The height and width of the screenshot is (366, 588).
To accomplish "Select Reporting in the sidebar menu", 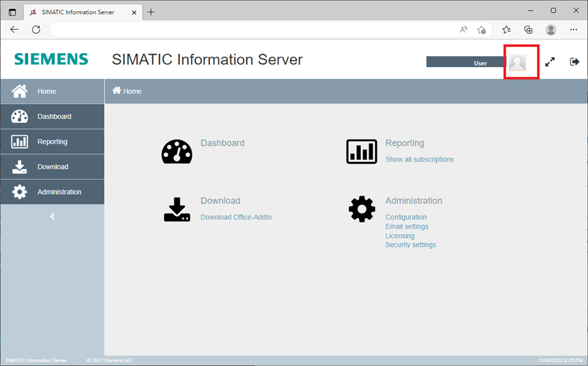I will 52,142.
